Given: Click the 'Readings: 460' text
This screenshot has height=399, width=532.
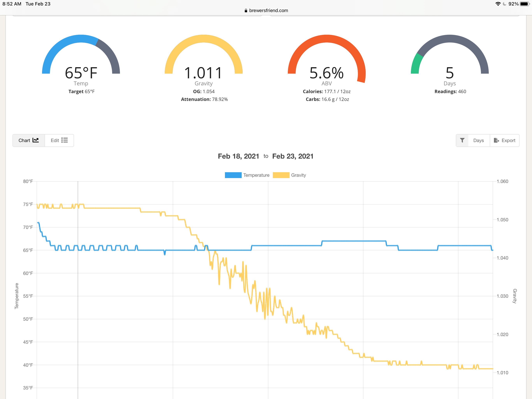Looking at the screenshot, I should (450, 91).
